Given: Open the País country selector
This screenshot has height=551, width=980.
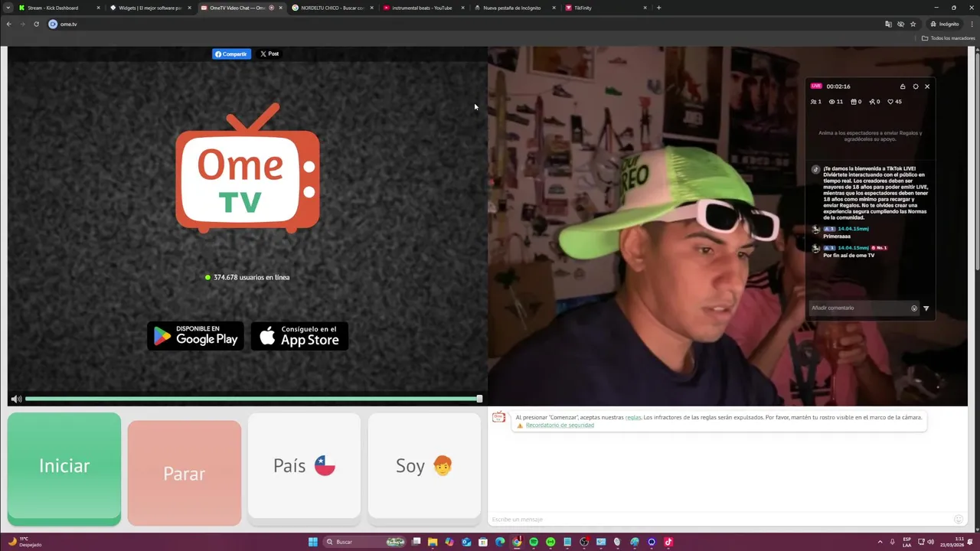Looking at the screenshot, I should point(304,466).
